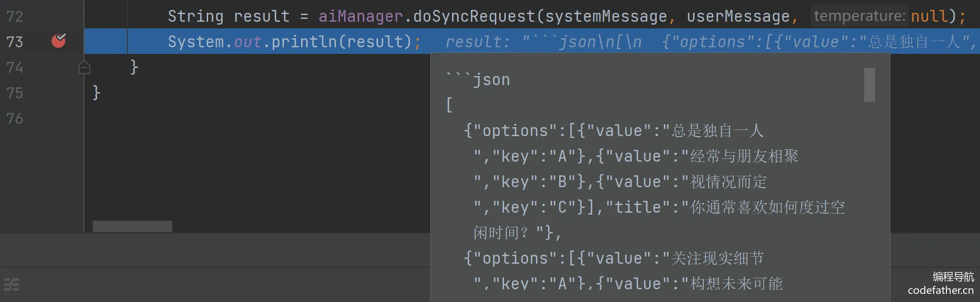Click the value popup vertical scrollbar thumb

point(870,85)
